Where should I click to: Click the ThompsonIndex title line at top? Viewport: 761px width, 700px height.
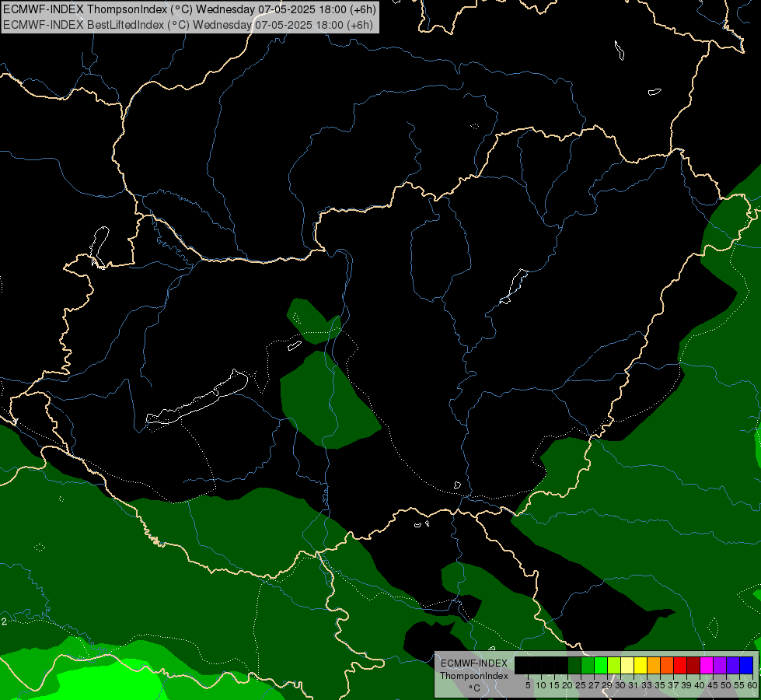click(x=190, y=9)
